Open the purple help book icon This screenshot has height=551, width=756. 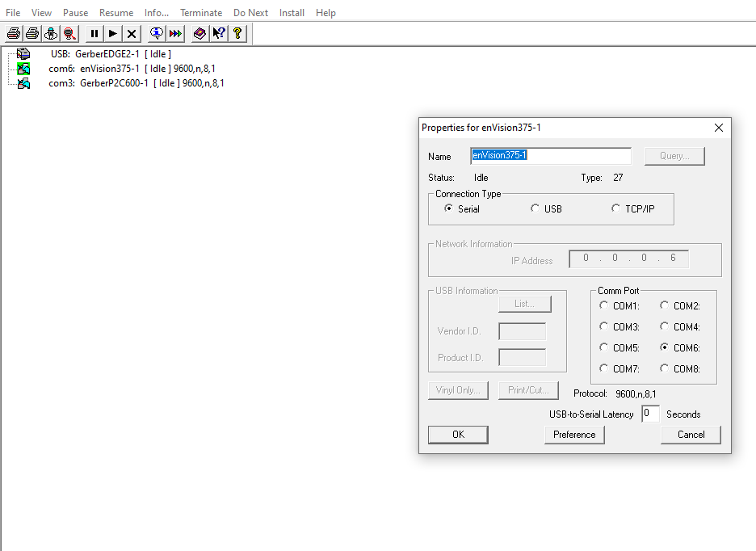(x=199, y=33)
